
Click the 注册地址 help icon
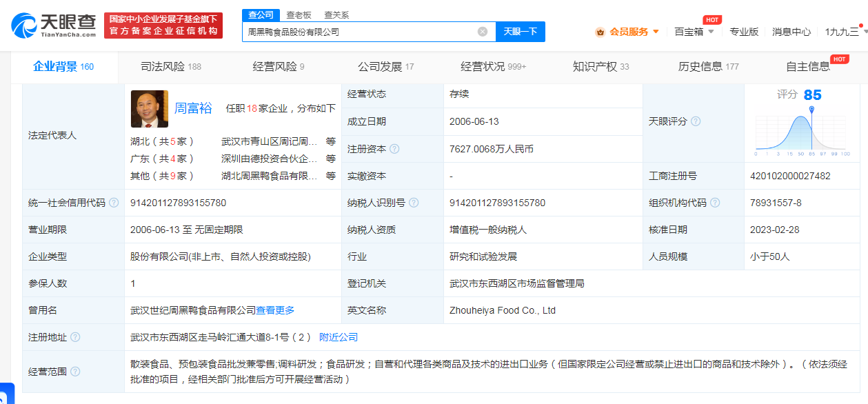(x=75, y=337)
